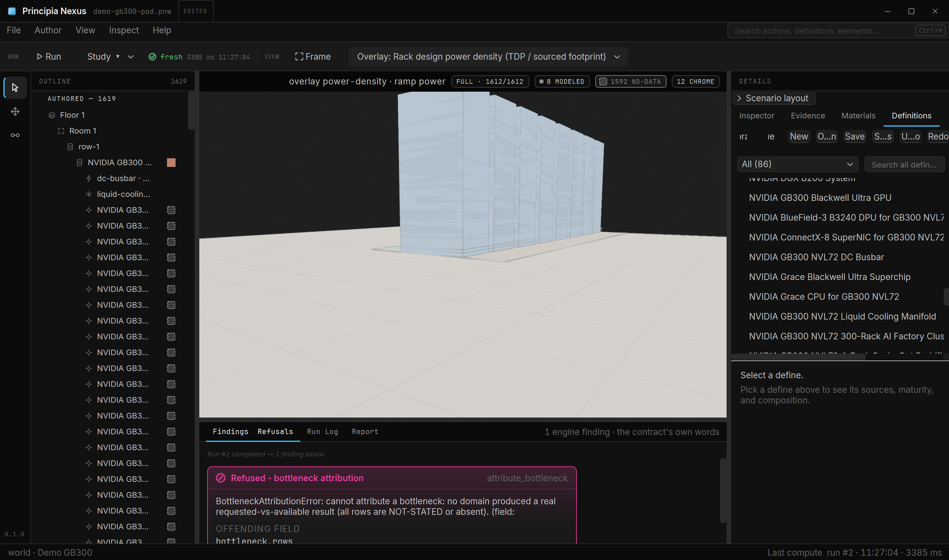Click the Room 1 bracket icon
The height and width of the screenshot is (560, 949).
61,131
